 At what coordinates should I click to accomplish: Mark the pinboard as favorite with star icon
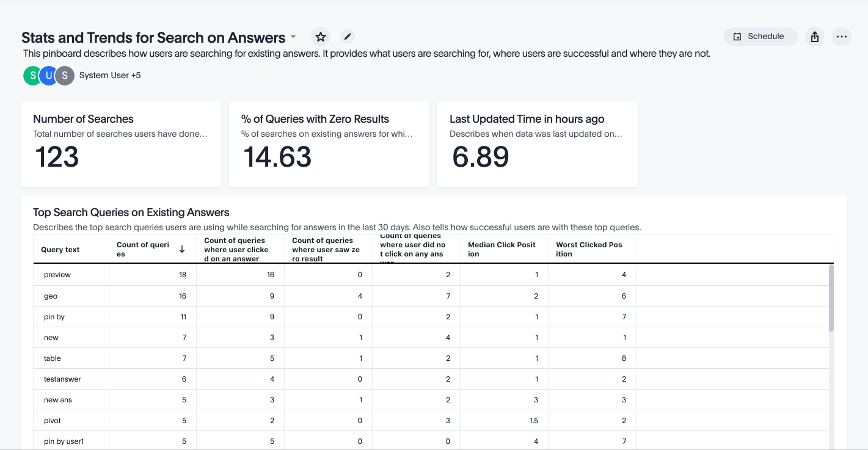click(x=320, y=37)
